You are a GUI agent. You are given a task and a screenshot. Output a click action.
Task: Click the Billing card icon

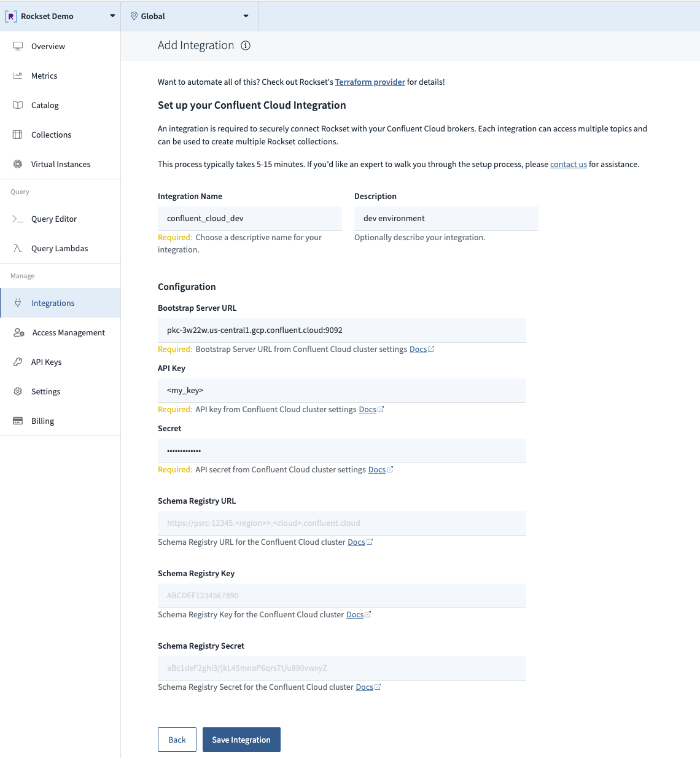(18, 421)
